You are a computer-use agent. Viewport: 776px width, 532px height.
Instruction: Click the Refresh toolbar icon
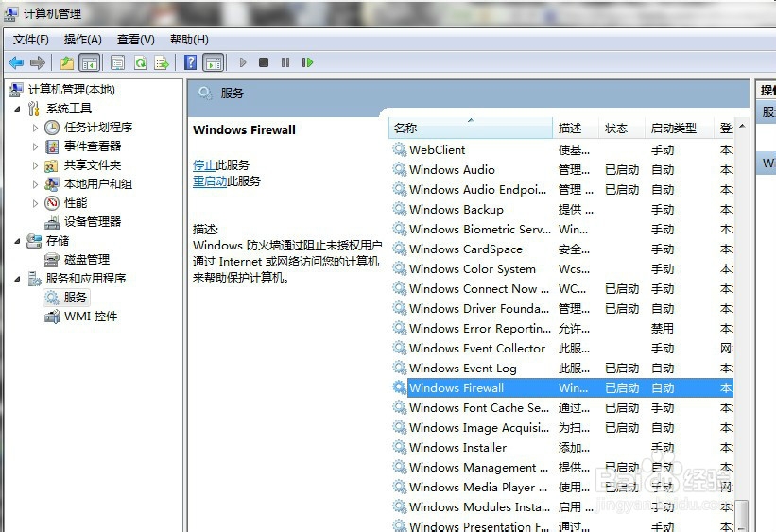point(141,63)
